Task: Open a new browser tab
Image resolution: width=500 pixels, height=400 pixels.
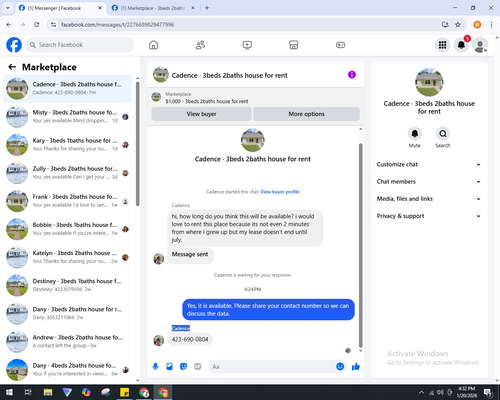Action: pyautogui.click(x=207, y=8)
